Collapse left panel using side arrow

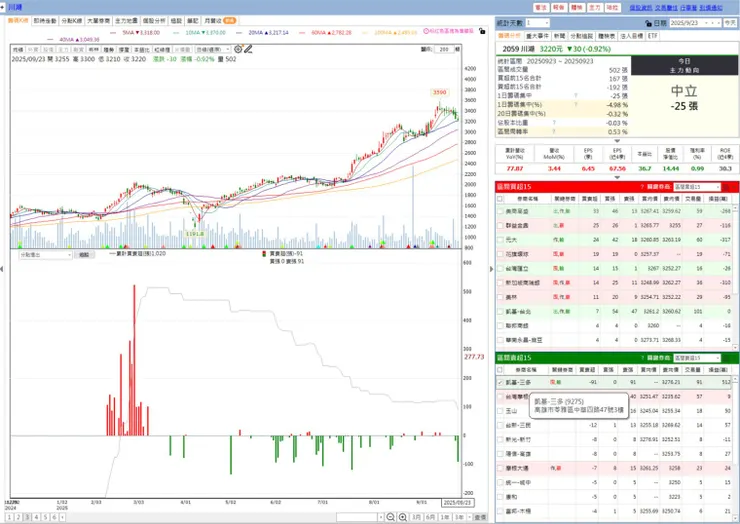2,269
